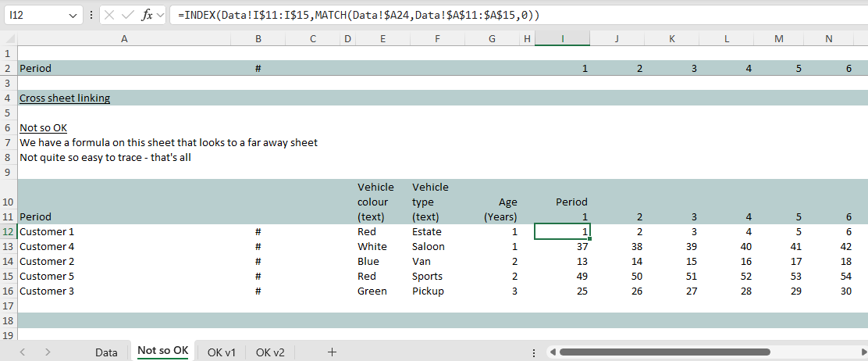Select column header I
868x361 pixels.
[562, 39]
